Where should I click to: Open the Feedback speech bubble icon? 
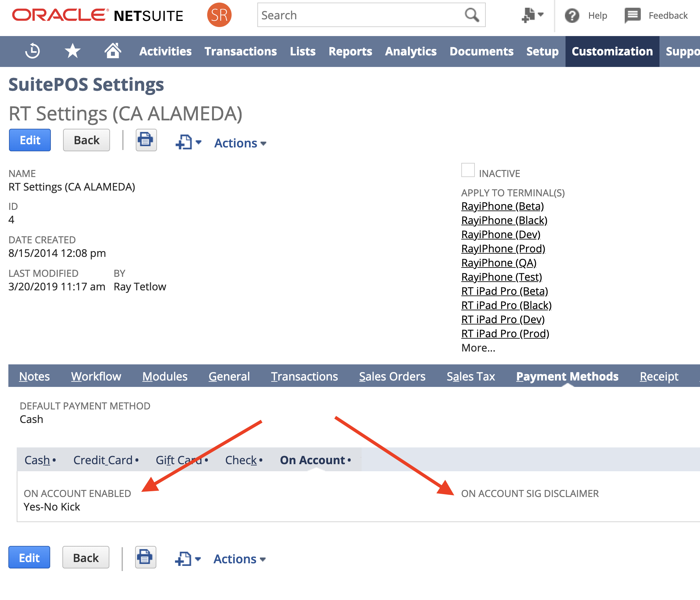[x=632, y=15]
